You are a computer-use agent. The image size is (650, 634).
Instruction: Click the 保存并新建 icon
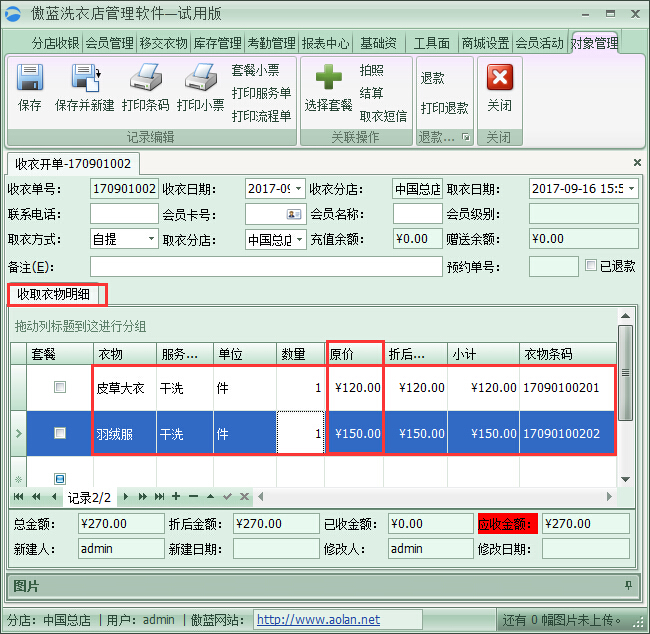click(x=86, y=77)
